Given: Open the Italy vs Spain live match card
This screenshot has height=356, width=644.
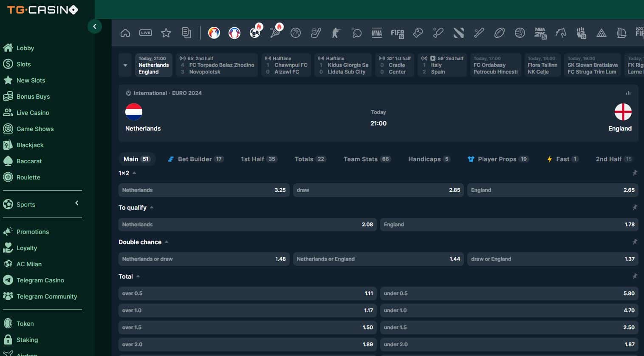Looking at the screenshot, I should 442,65.
